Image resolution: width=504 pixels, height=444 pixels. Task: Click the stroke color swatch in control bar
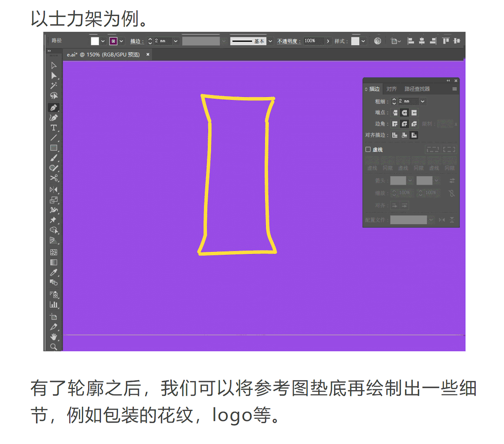[x=113, y=41]
